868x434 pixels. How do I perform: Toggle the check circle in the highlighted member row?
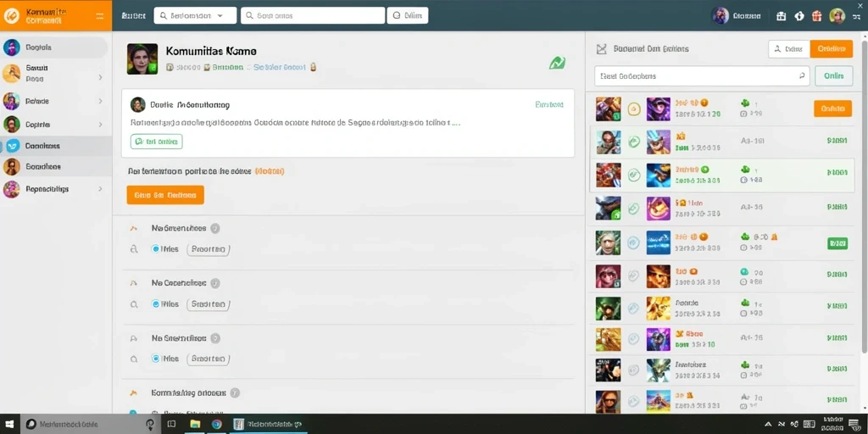[634, 175]
